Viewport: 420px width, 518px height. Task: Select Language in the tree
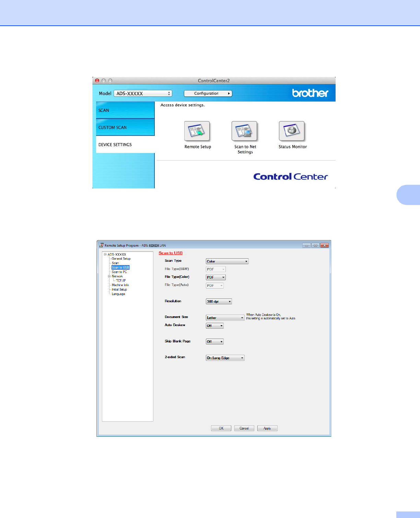(118, 294)
